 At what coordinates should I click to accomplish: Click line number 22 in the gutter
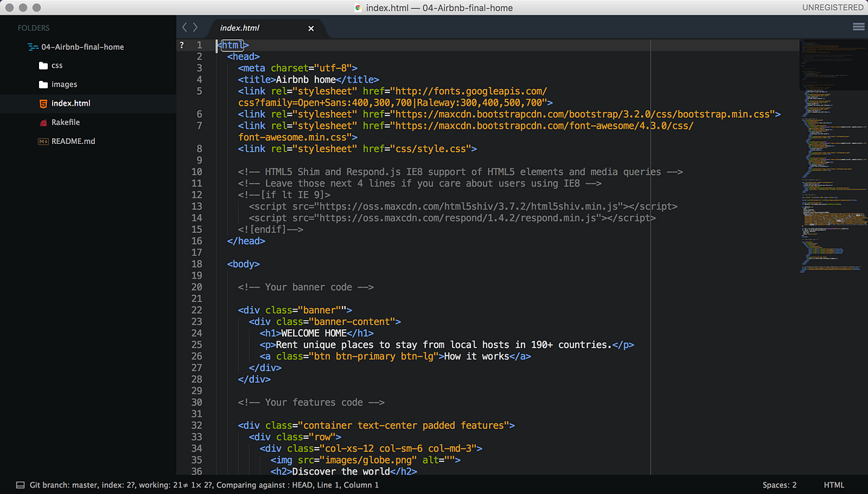point(197,310)
